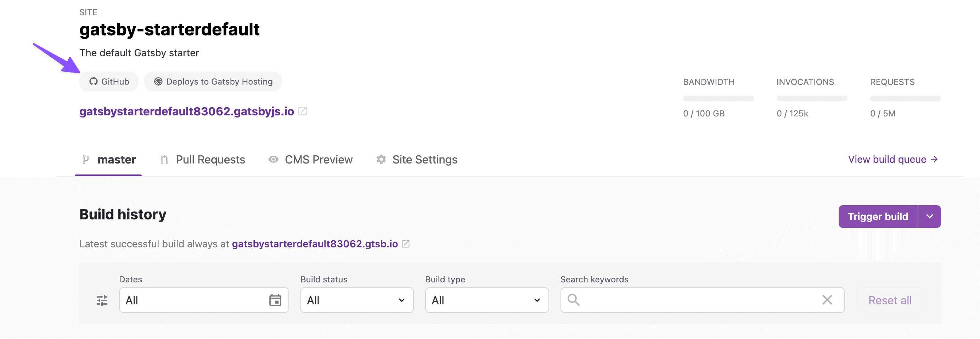Open external link icon beside gtsb.io URL
The width and height of the screenshot is (980, 339).
(x=406, y=243)
